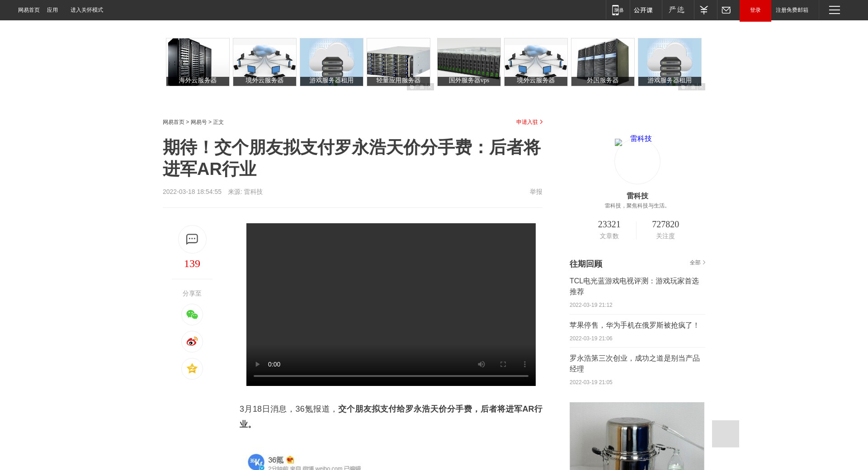Open the hamburger menu in top bar
Screen dimensions: 868x470
[834, 10]
